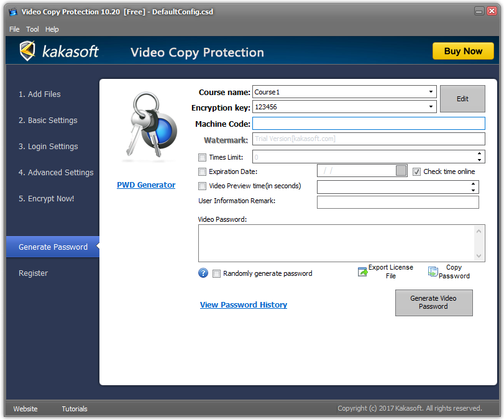Enable the Times Limit checkbox

tap(202, 157)
